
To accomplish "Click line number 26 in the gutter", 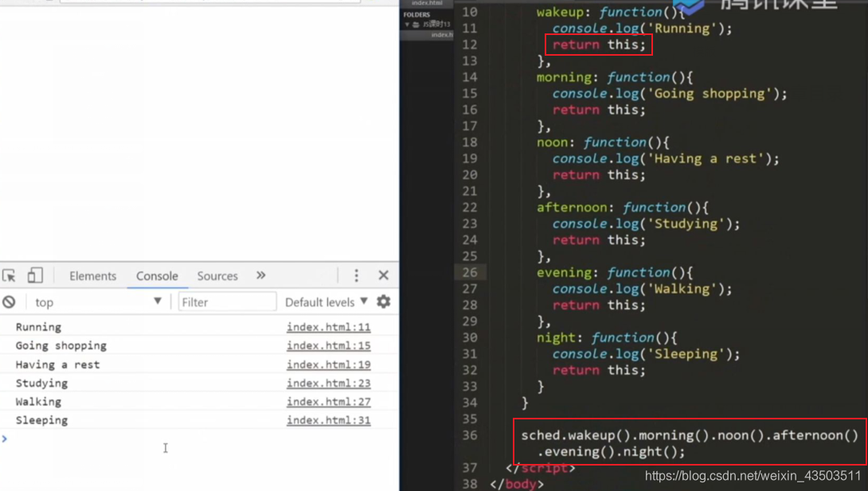I will click(469, 273).
